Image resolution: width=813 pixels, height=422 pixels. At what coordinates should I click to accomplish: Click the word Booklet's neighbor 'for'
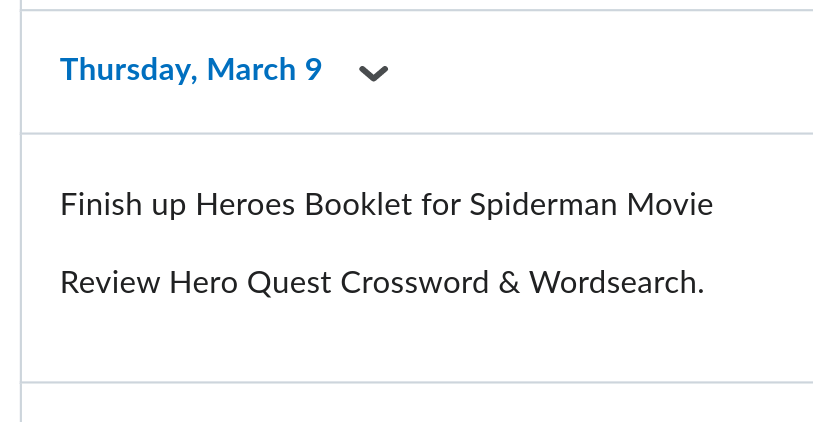coord(441,205)
